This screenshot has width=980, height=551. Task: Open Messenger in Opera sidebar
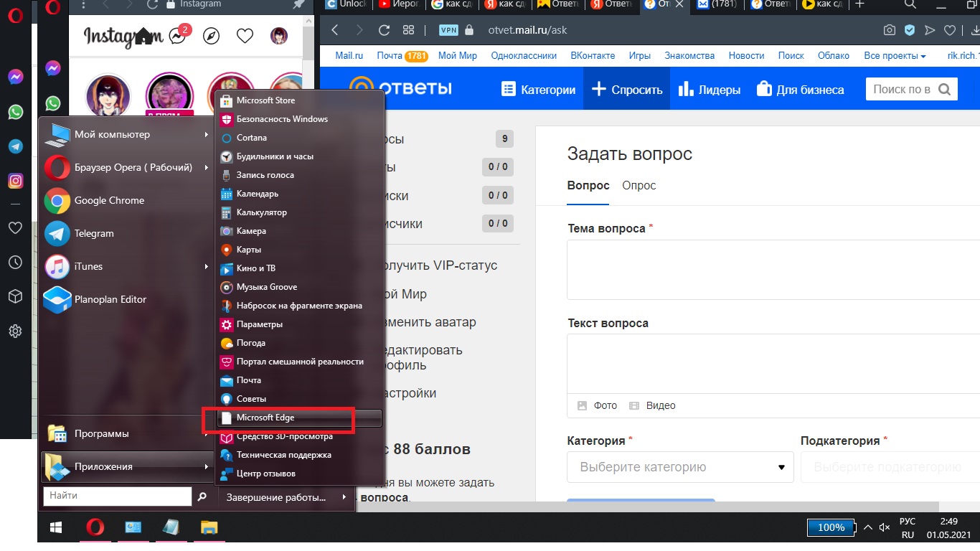[16, 77]
